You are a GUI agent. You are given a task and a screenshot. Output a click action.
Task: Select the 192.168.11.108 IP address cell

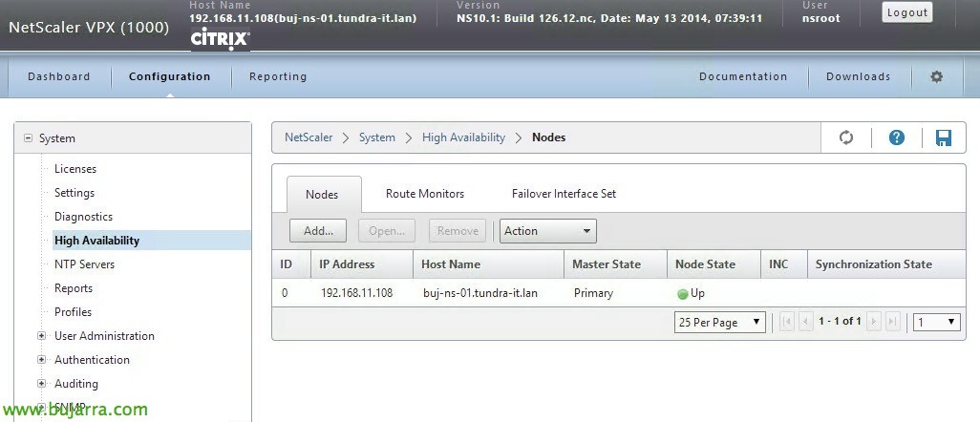357,292
